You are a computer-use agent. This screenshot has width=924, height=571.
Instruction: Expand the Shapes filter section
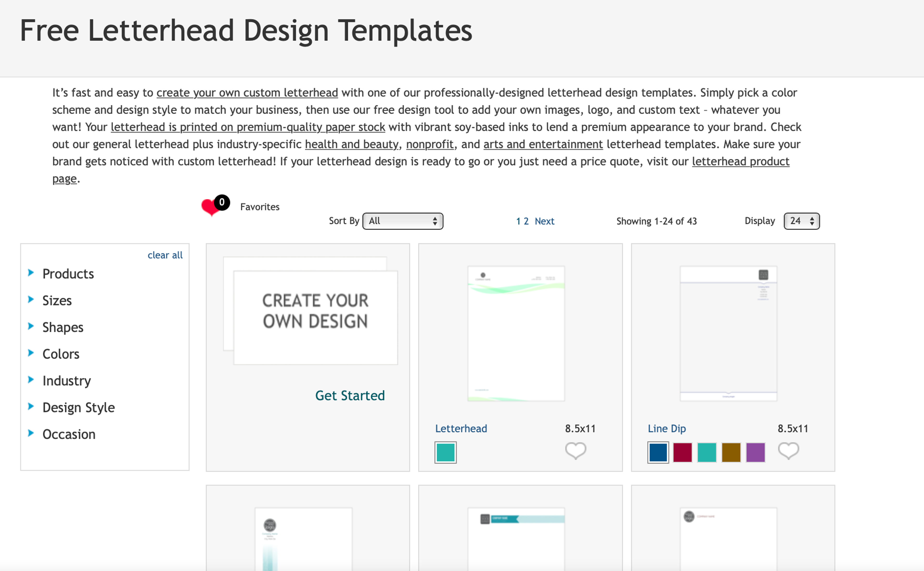pyautogui.click(x=63, y=327)
